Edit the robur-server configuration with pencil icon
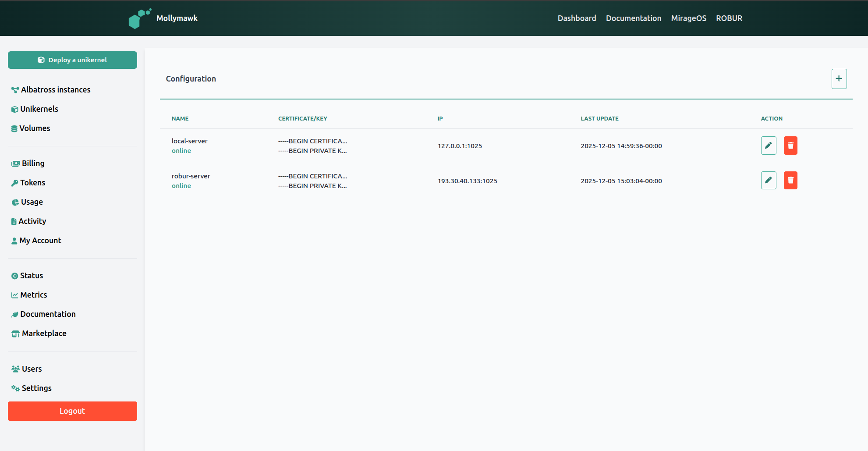This screenshot has width=868, height=451. pos(768,181)
